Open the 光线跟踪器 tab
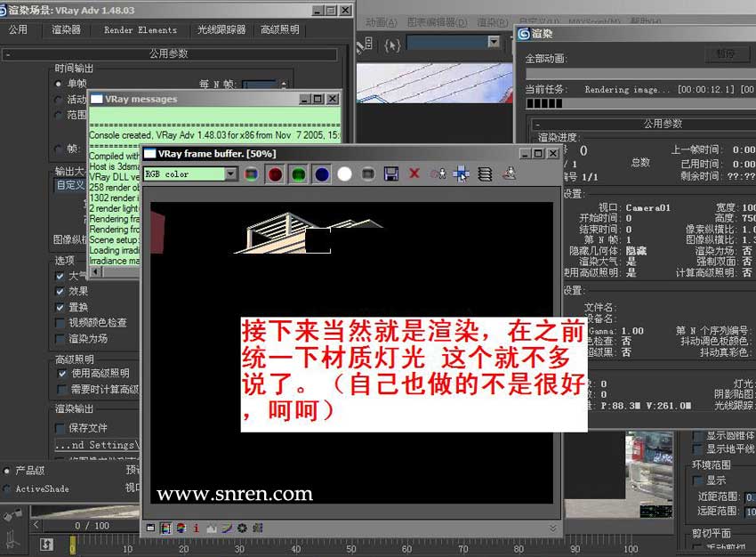756x557 pixels. tap(221, 30)
